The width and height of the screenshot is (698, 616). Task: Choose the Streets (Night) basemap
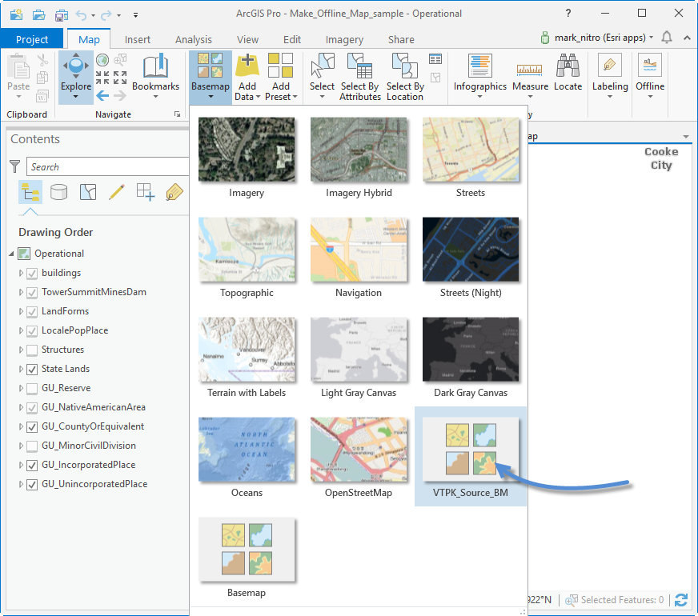pos(471,258)
